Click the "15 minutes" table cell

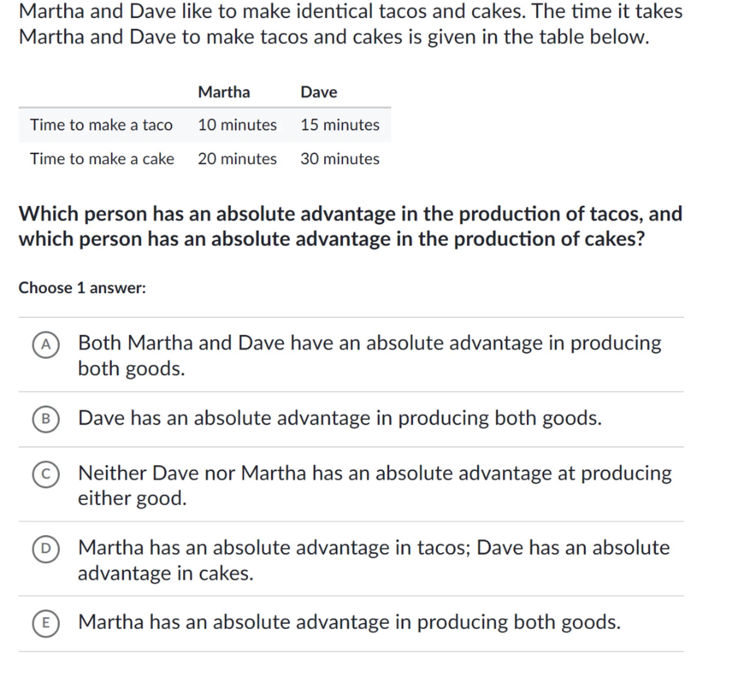click(x=340, y=125)
